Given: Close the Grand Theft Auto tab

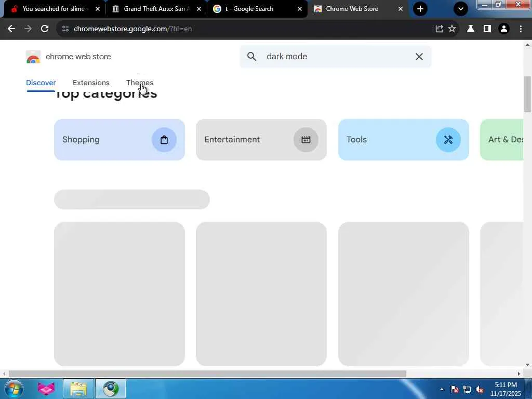Looking at the screenshot, I should 199,9.
